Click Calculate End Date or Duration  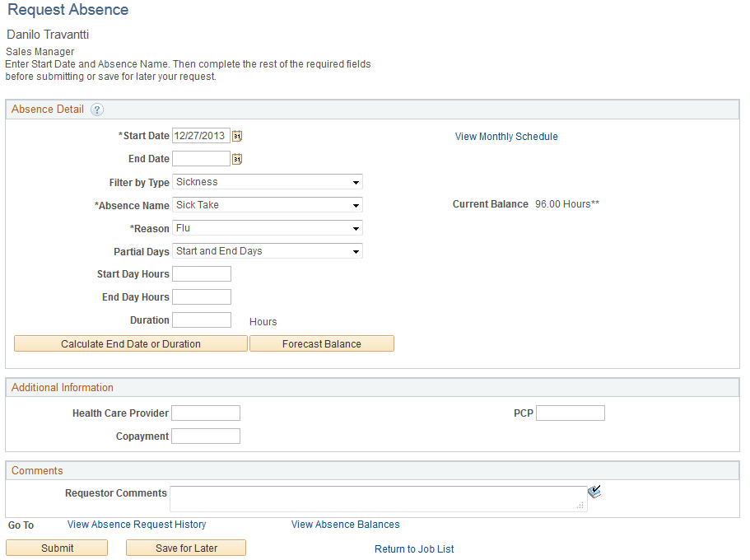pyautogui.click(x=130, y=343)
